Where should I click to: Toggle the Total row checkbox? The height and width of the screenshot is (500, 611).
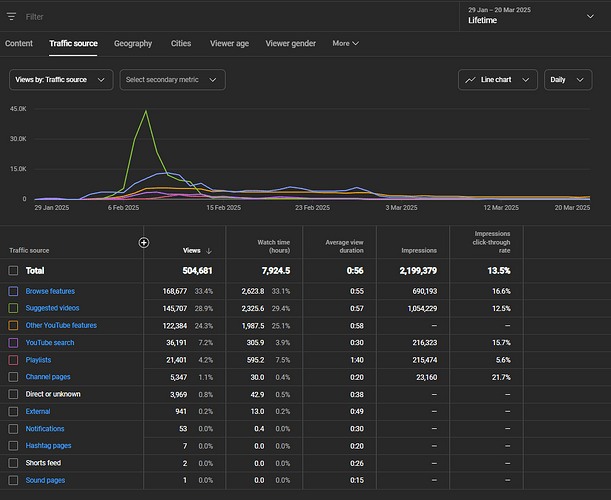tap(13, 270)
